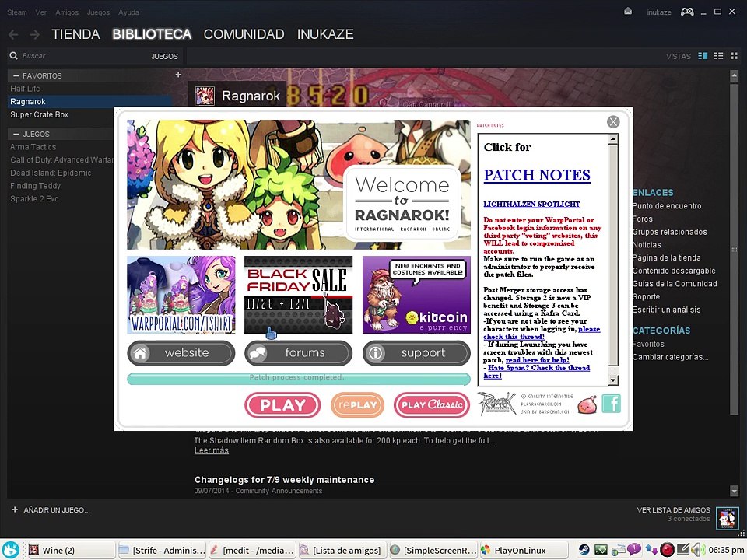
Task: Select Finding Teddy in library
Action: (35, 186)
